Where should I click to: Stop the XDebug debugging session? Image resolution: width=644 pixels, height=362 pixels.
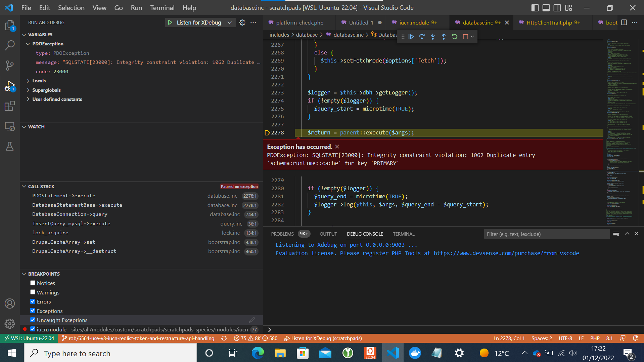coord(465,36)
